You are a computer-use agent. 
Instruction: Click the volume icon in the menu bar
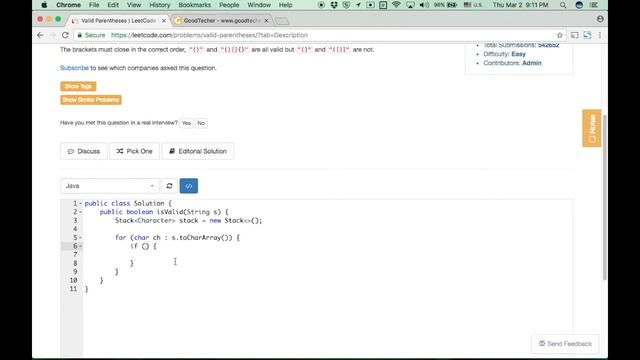point(424,5)
